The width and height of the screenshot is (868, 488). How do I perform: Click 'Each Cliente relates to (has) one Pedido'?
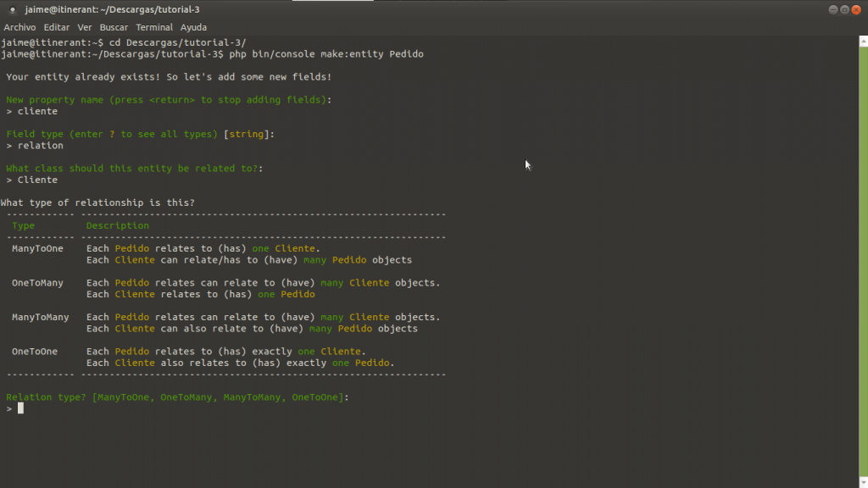point(200,294)
